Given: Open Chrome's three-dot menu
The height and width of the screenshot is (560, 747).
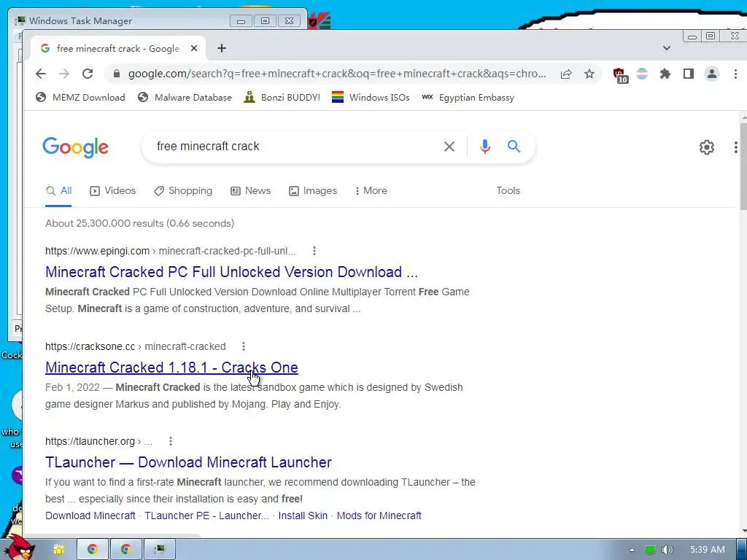Looking at the screenshot, I should pyautogui.click(x=735, y=74).
